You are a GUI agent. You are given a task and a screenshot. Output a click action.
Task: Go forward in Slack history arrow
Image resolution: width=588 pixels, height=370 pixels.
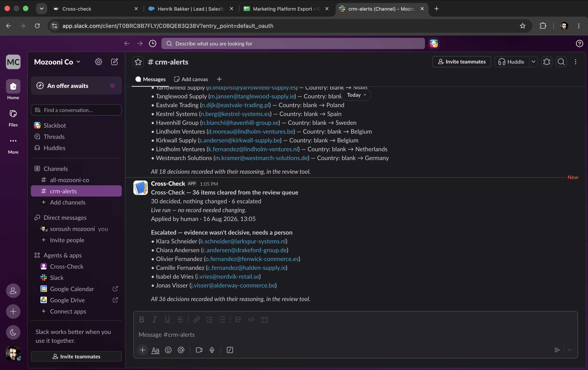pos(140,43)
